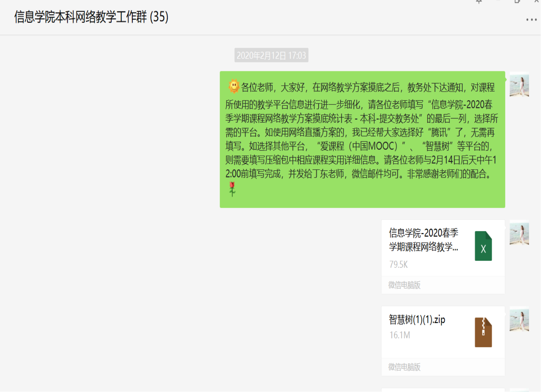Open the Excel file icon with green X
The image size is (541, 392).
[483, 245]
